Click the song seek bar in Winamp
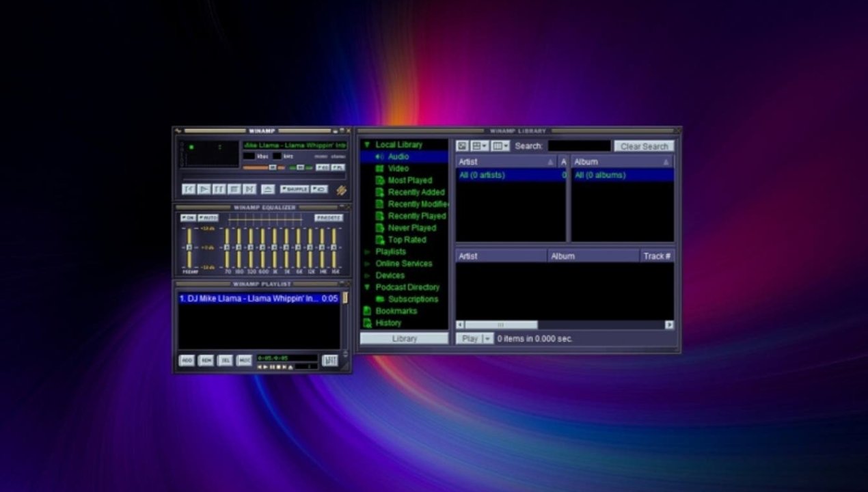Screen dimensions: 868x492 click(263, 178)
